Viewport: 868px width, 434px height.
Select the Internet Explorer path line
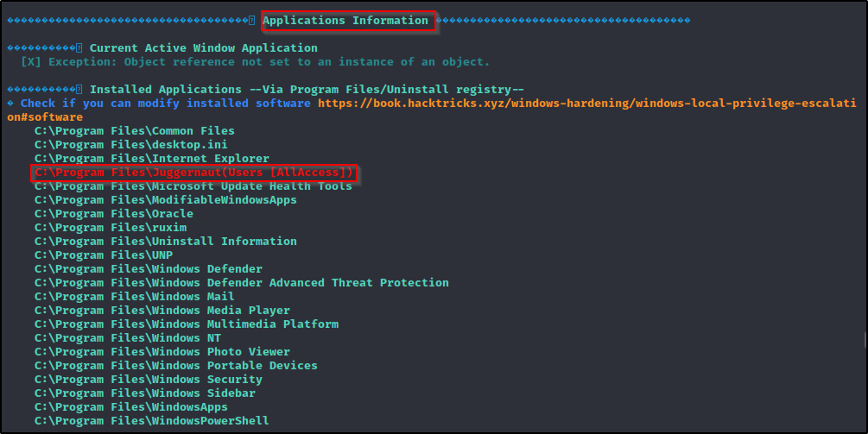tap(151, 159)
